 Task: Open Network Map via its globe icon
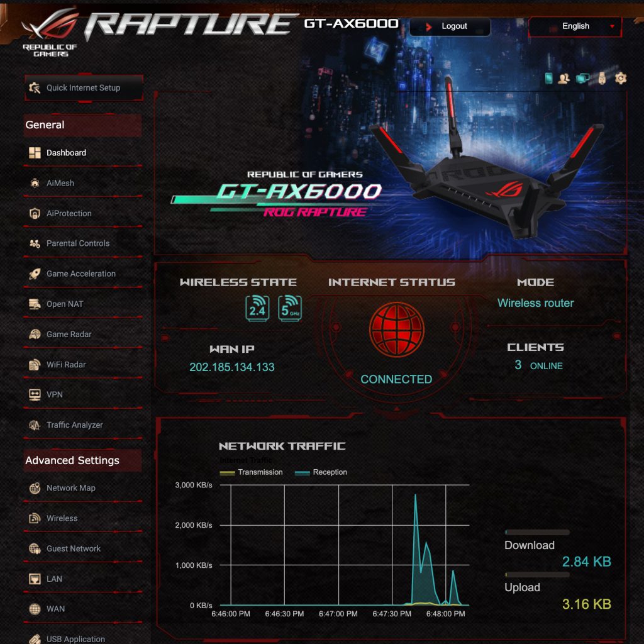[35, 488]
